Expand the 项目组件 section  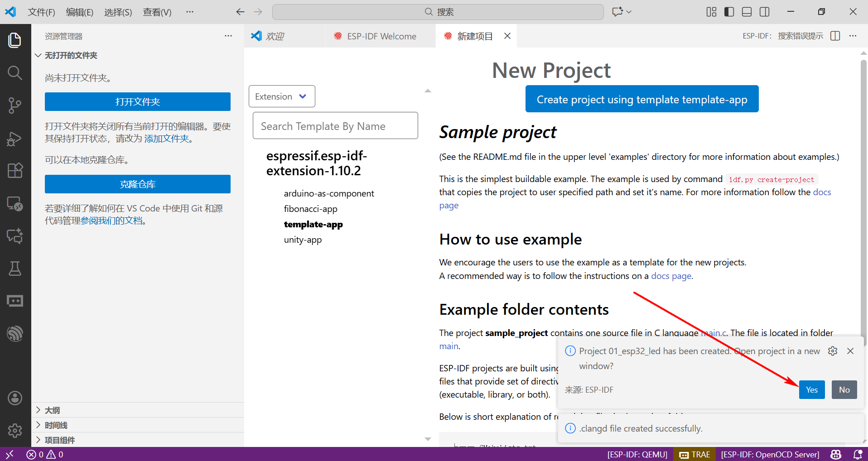click(138, 440)
